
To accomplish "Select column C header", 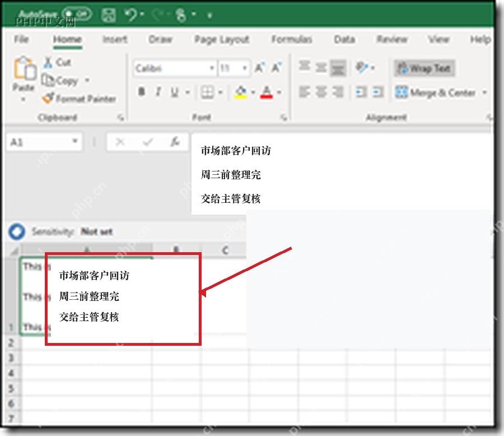I will 225,251.
